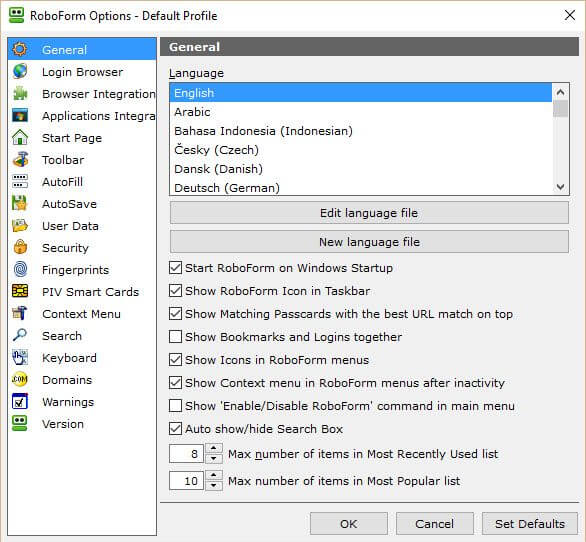Viewport: 586px width, 542px height.
Task: Click the Login Browser globe icon
Action: point(20,71)
